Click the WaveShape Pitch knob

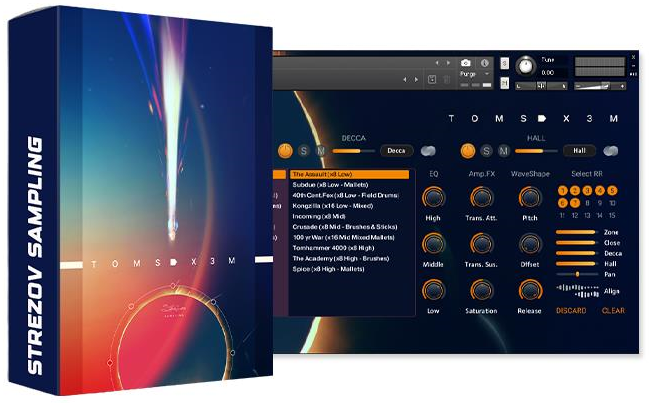click(x=530, y=197)
